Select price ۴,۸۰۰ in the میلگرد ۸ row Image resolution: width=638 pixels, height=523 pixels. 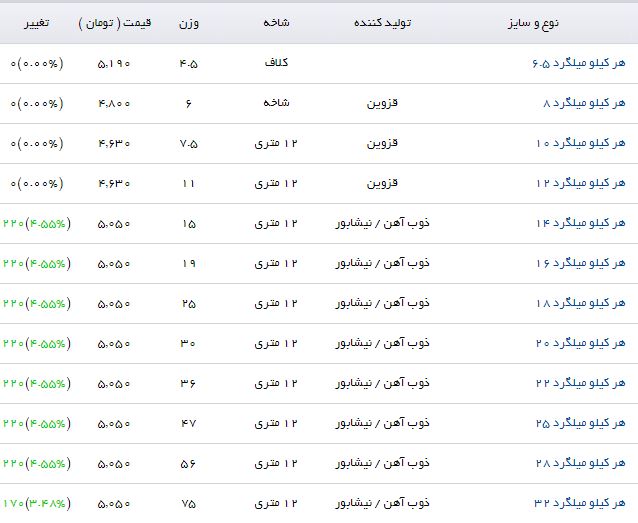(x=114, y=104)
